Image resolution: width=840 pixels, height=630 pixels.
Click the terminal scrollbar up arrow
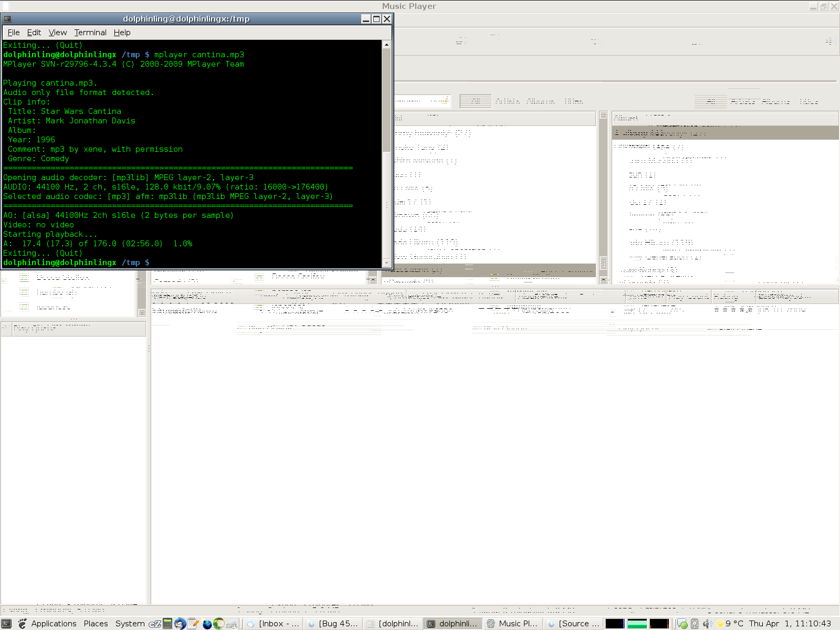coord(386,45)
